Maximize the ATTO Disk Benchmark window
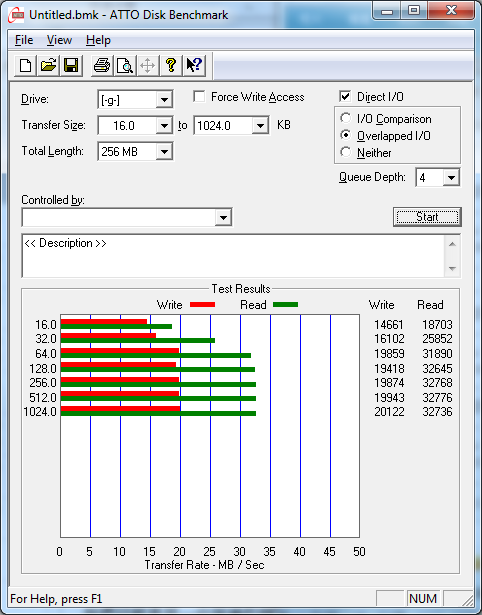Viewport: 482px width, 615px height. tap(414, 11)
